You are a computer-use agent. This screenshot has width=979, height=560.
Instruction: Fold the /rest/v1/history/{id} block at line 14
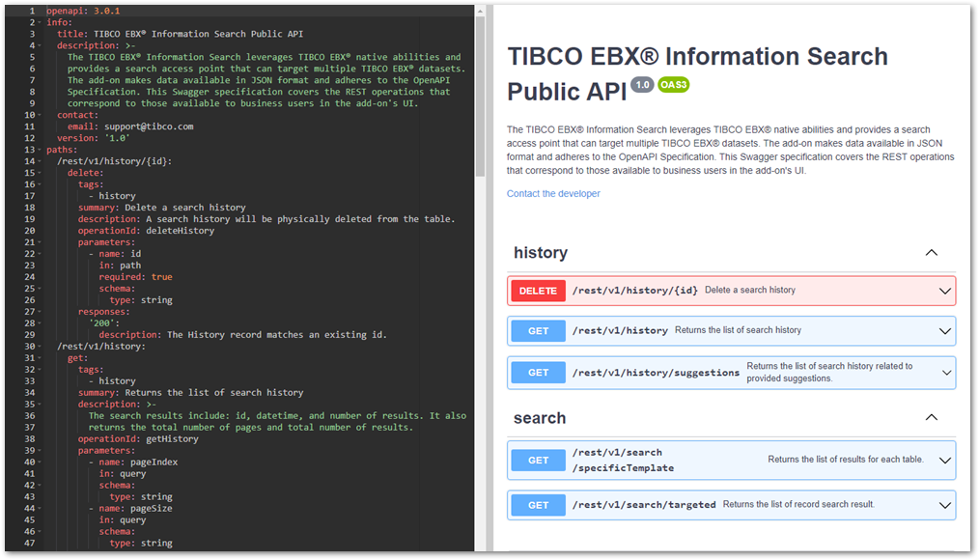click(x=40, y=161)
